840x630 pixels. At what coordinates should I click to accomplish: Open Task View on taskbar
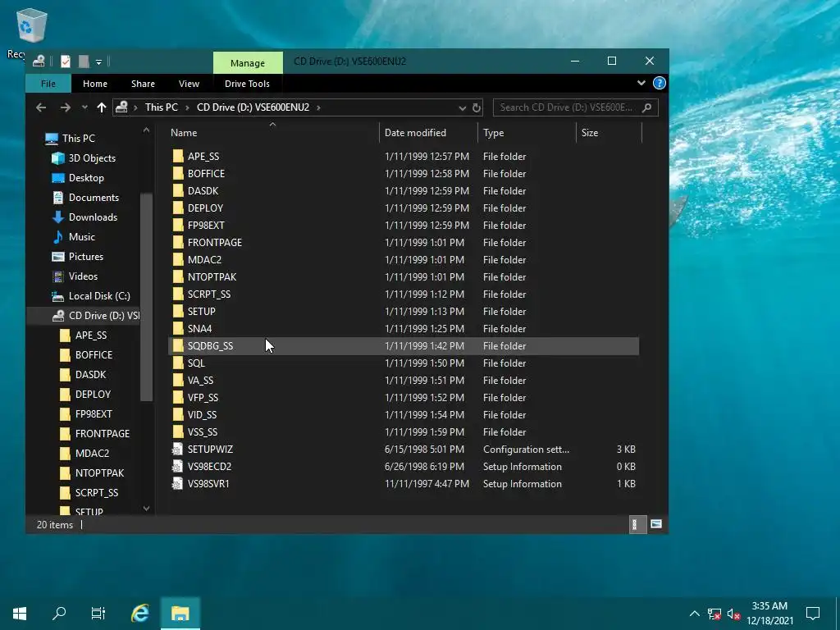[x=98, y=614]
